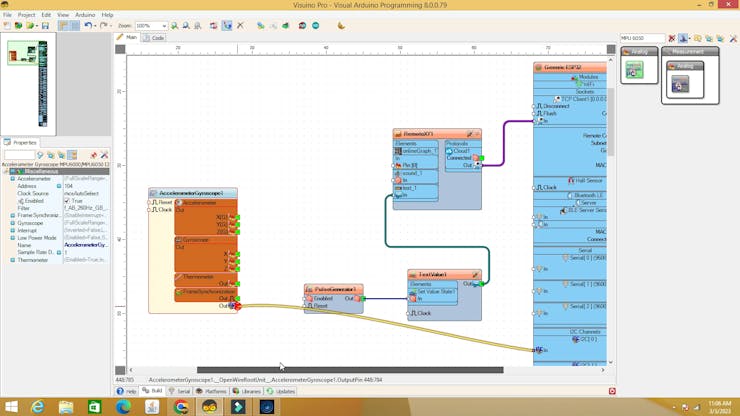The height and width of the screenshot is (416, 740).
Task: Expand the Thermometer property node
Action: (13, 260)
